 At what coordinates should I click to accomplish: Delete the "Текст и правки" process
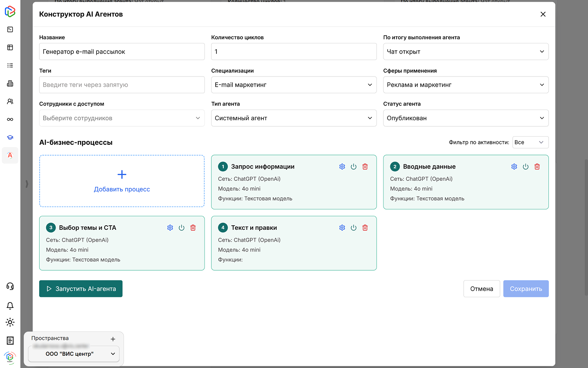[x=365, y=227]
